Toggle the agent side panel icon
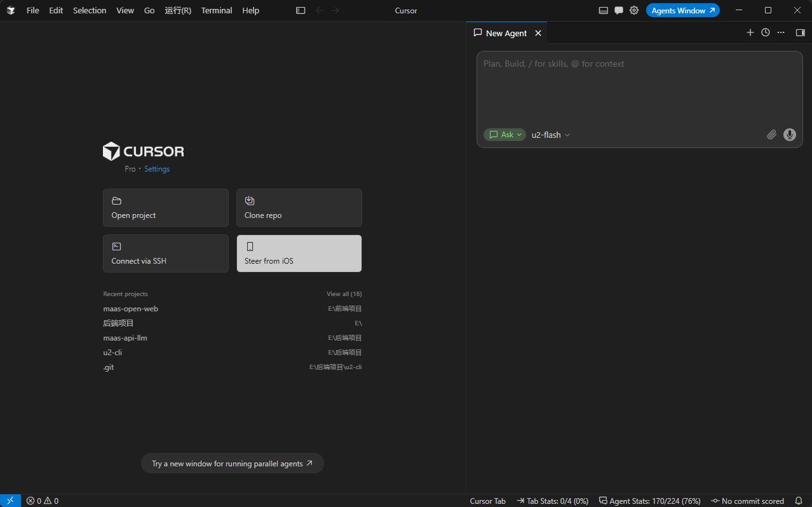The height and width of the screenshot is (507, 812). click(801, 32)
